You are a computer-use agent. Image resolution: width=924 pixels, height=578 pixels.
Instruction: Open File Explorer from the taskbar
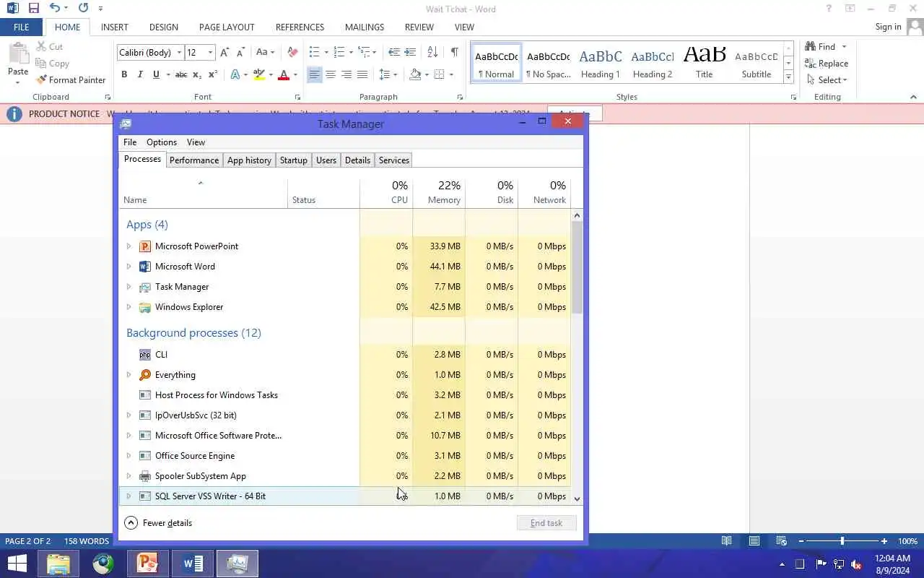click(x=58, y=564)
